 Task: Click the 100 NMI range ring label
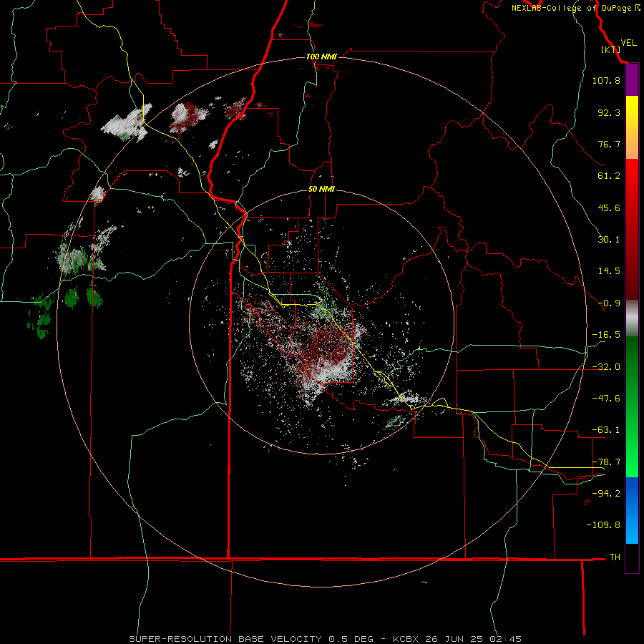(321, 57)
